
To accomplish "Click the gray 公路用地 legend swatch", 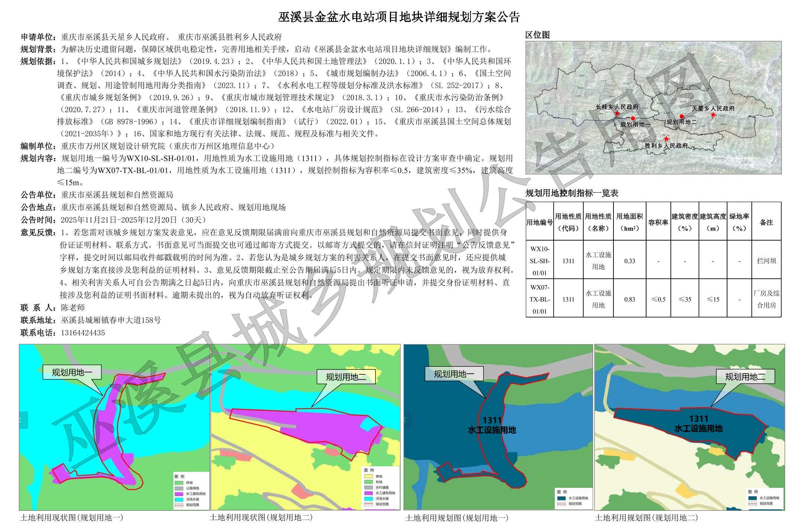I will click(179, 488).
